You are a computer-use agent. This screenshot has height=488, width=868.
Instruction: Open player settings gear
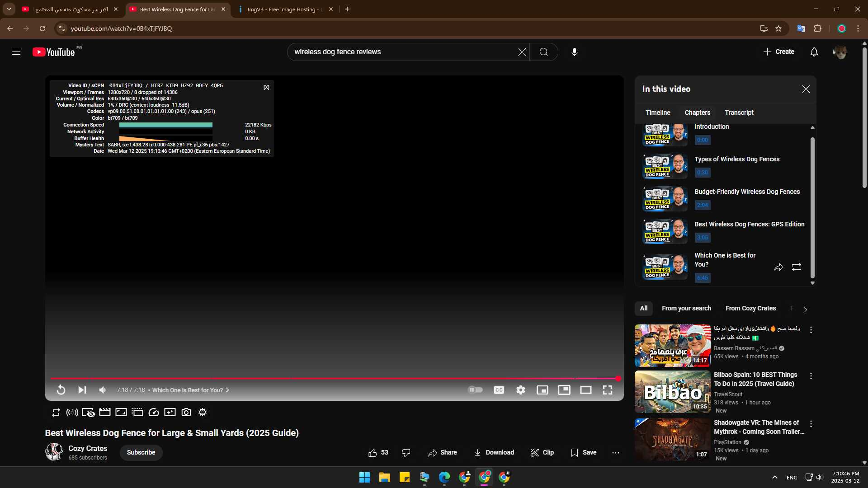click(521, 389)
